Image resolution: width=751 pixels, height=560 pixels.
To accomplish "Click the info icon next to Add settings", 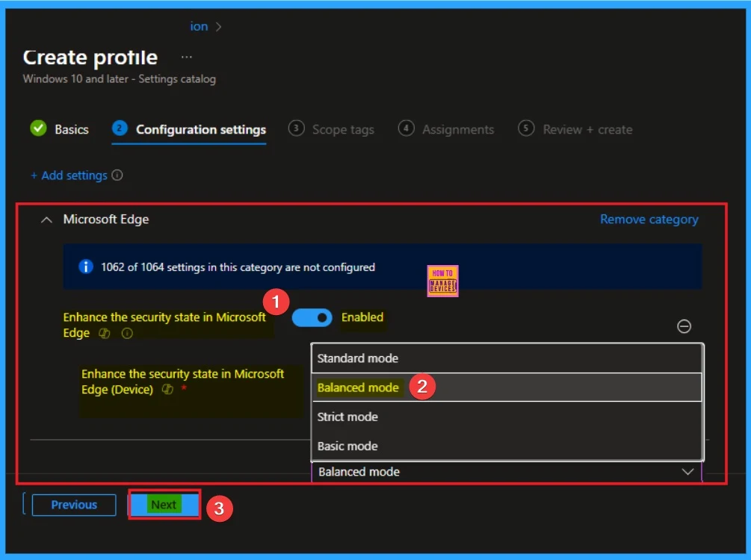I will (117, 175).
